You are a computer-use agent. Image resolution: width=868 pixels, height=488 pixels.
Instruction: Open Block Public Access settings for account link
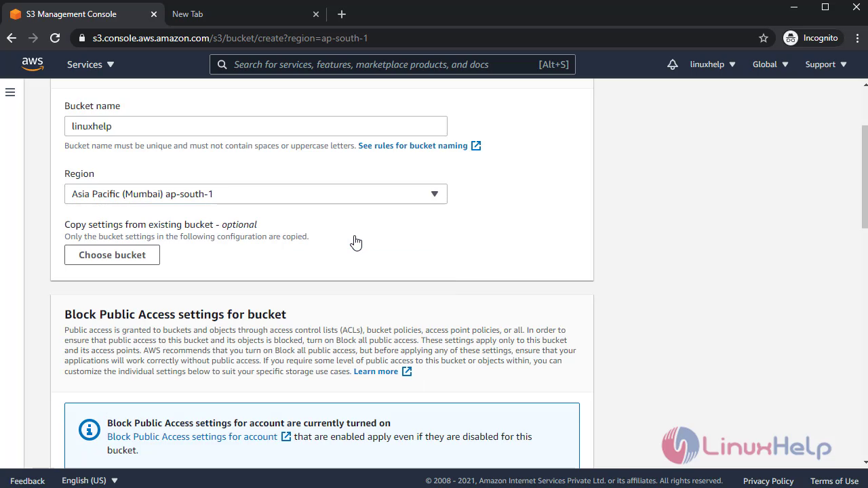tap(192, 436)
